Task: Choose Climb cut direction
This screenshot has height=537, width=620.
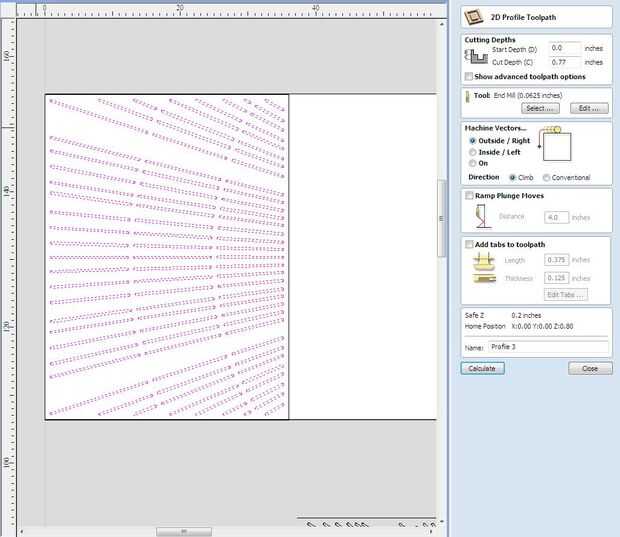Action: (512, 178)
